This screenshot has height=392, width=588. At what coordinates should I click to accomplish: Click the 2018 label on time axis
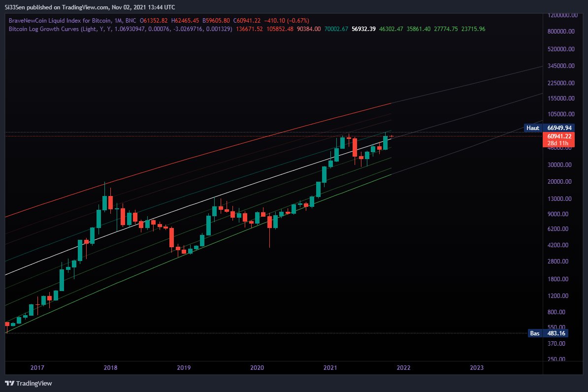click(x=110, y=367)
